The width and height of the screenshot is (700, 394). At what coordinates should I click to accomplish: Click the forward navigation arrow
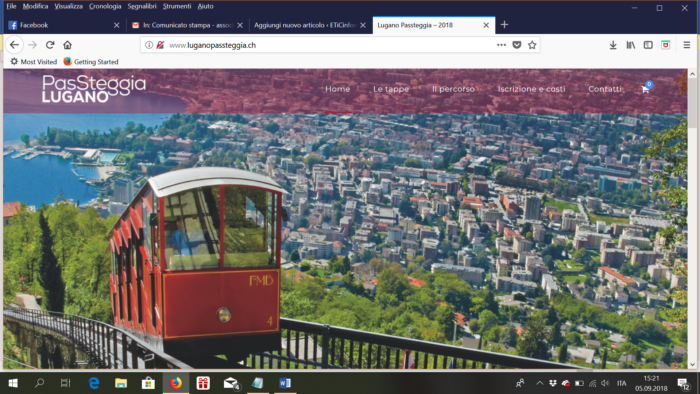coord(32,45)
